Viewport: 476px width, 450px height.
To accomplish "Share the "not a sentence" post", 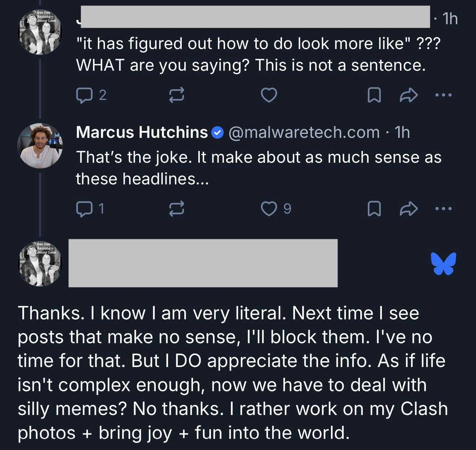I will click(x=409, y=95).
